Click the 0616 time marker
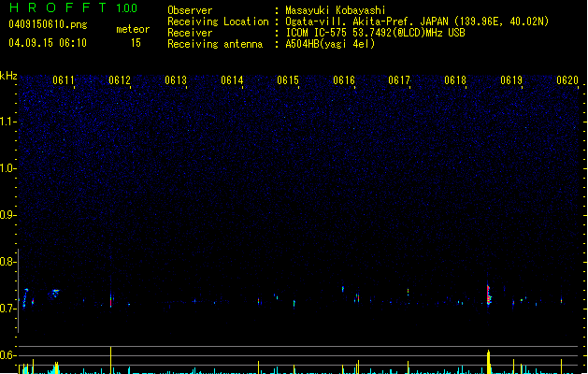This screenshot has width=588, height=374. coord(344,80)
